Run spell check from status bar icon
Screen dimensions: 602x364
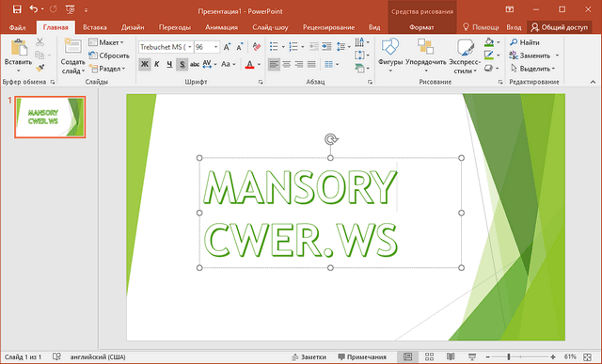(56, 356)
